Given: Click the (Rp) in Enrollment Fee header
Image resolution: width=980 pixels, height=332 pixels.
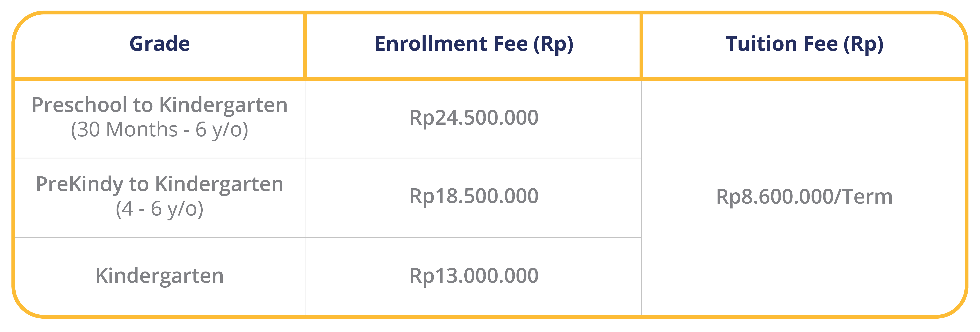Looking at the screenshot, I should coord(553,45).
